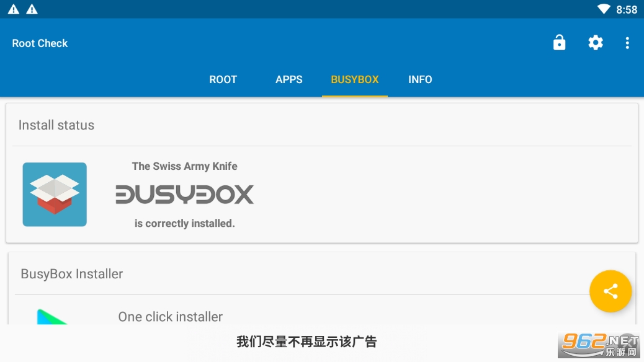Tap the Wi-Fi signal status icon

pyautogui.click(x=603, y=9)
